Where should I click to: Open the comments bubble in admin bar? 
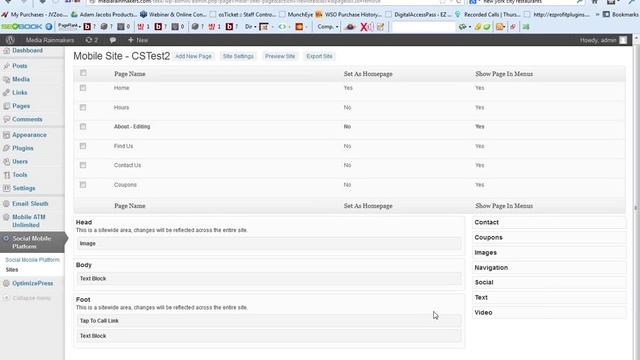point(113,40)
